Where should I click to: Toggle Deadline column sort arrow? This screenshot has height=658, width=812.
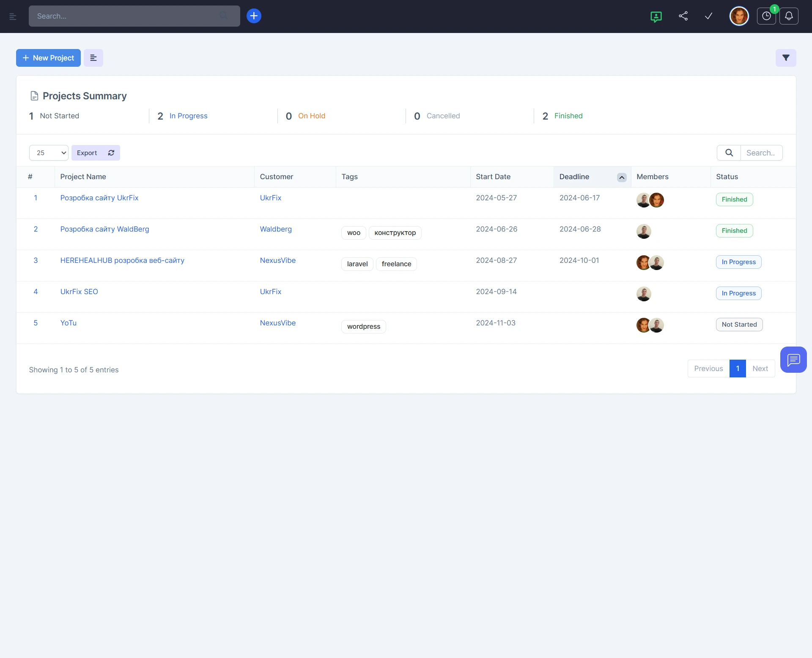[622, 177]
